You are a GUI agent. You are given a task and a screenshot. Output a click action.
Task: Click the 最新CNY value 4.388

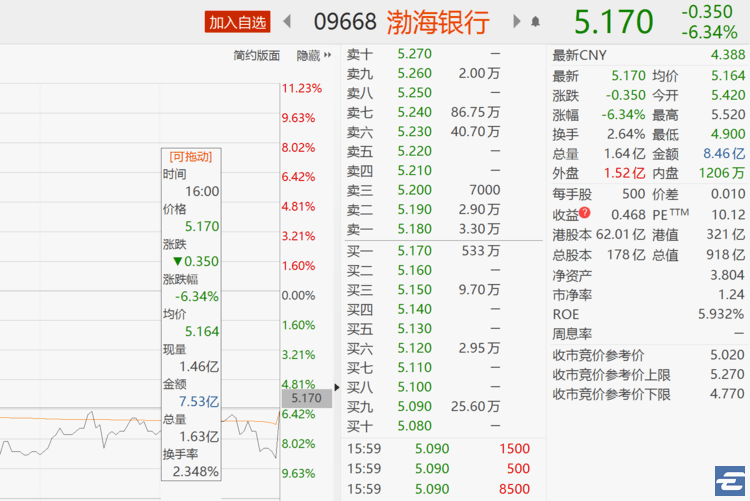tap(728, 55)
